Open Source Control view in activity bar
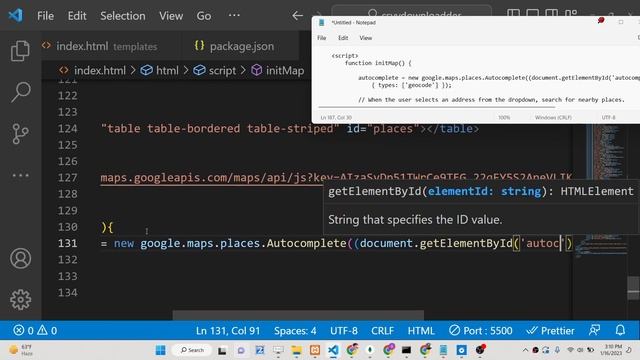The image size is (640, 360). click(x=20, y=133)
